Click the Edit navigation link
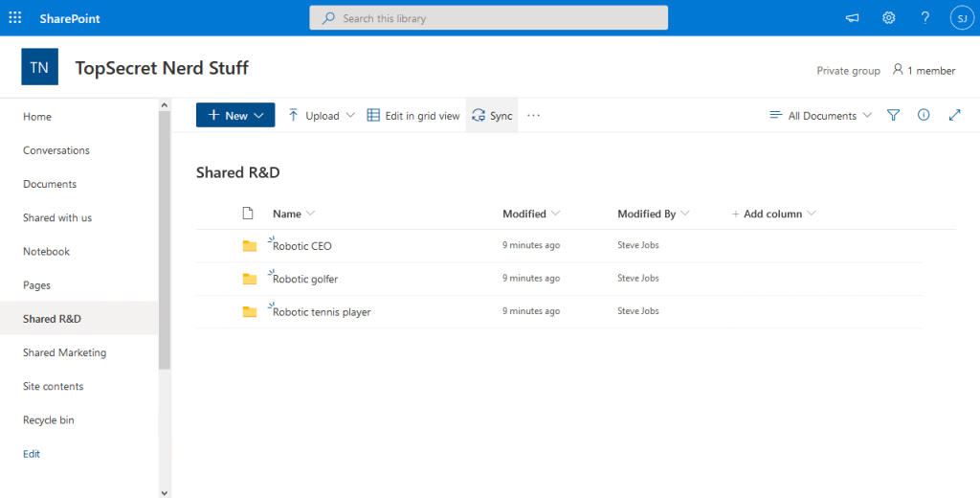 point(32,454)
